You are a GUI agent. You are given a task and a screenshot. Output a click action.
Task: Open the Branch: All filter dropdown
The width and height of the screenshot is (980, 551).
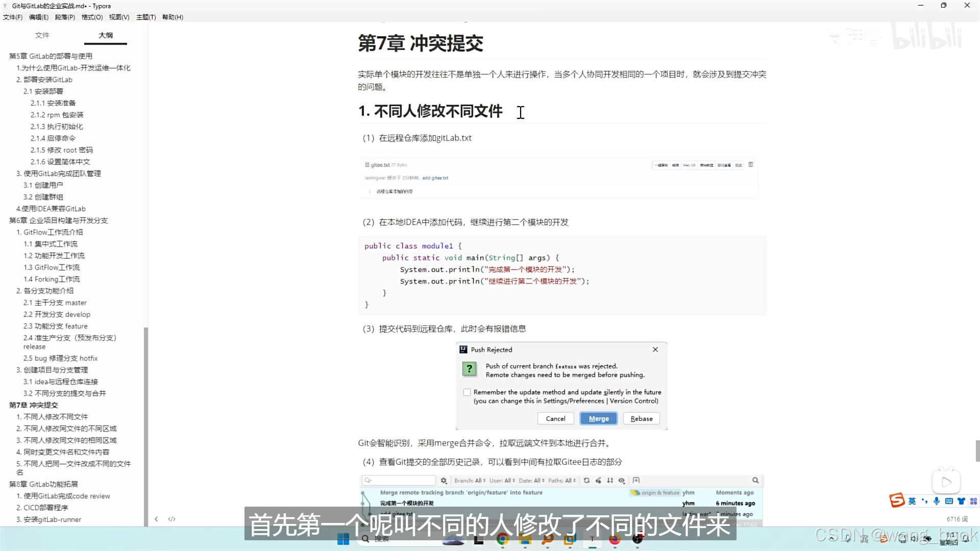[470, 481]
